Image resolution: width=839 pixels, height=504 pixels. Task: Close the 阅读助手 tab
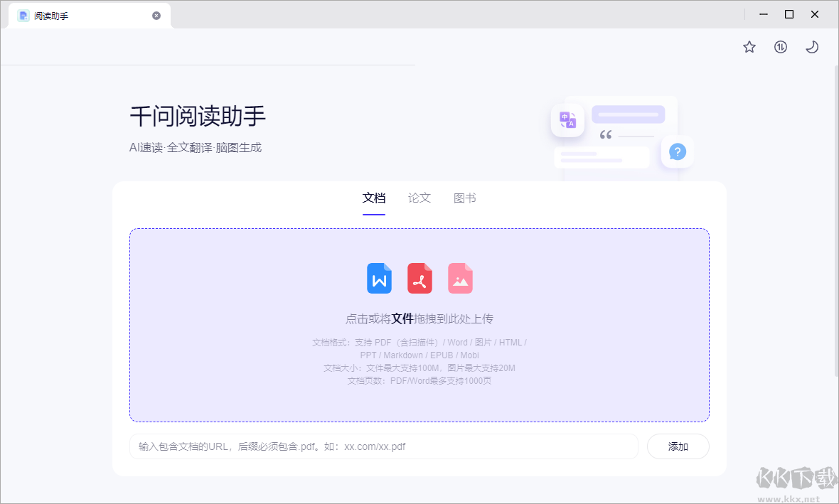pyautogui.click(x=156, y=15)
